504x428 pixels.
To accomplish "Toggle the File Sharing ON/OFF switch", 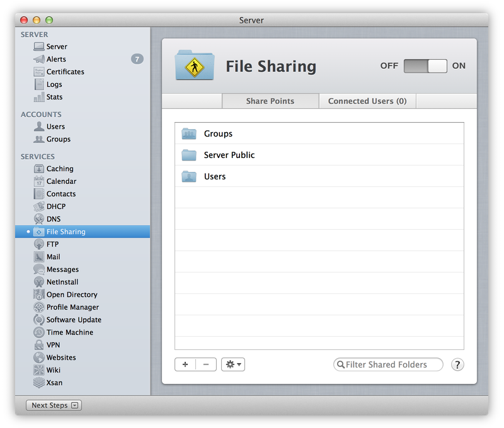I will (425, 66).
